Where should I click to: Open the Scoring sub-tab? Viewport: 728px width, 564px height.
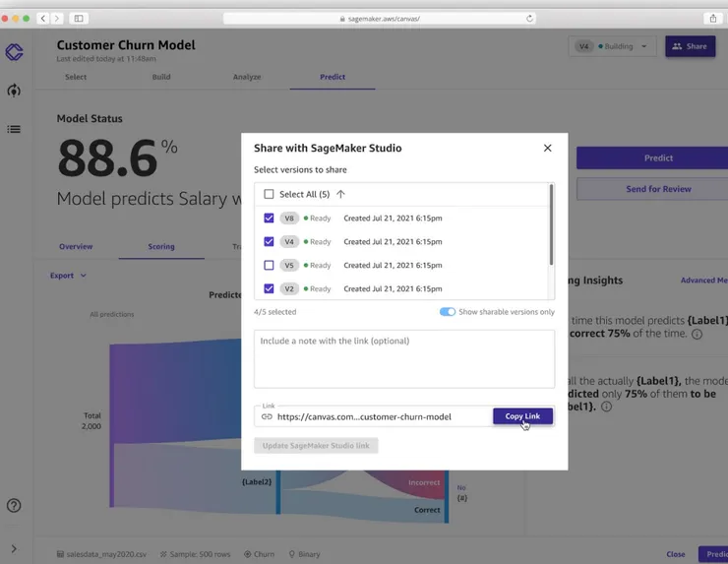(161, 247)
